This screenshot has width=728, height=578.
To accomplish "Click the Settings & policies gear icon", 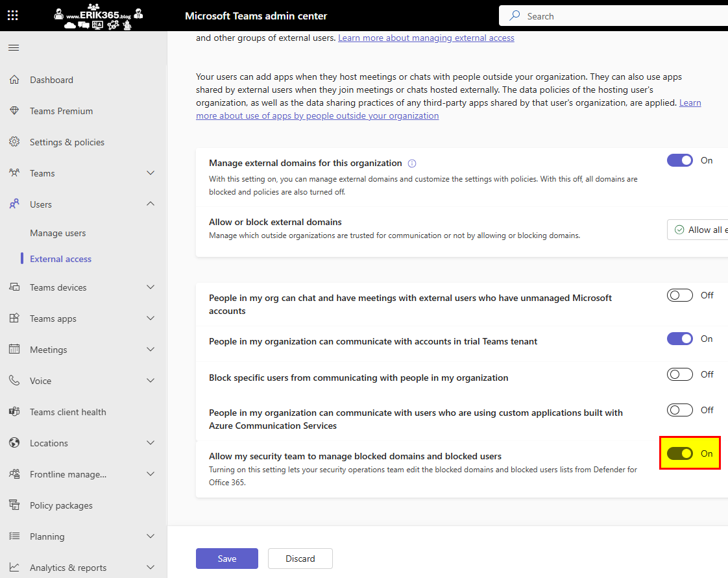I will click(14, 142).
